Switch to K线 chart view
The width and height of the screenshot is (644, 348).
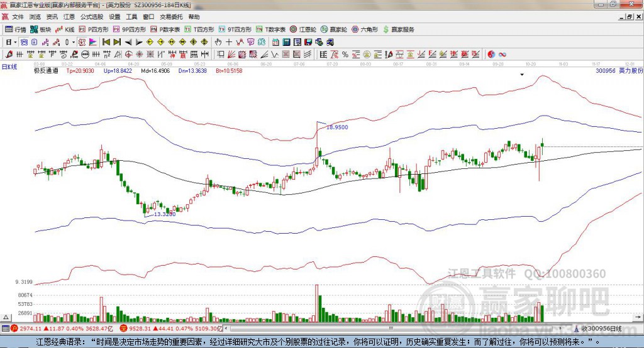tap(65, 30)
